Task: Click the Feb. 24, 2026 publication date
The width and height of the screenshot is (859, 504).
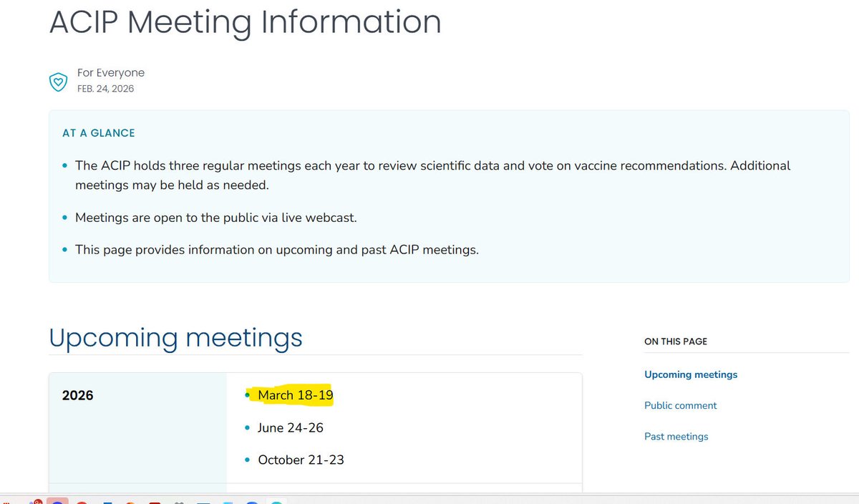Action: pyautogui.click(x=105, y=89)
